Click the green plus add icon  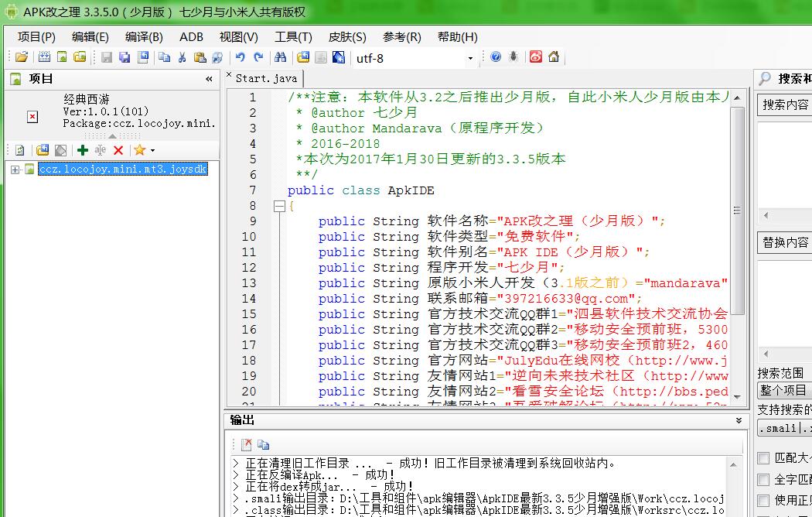point(82,150)
